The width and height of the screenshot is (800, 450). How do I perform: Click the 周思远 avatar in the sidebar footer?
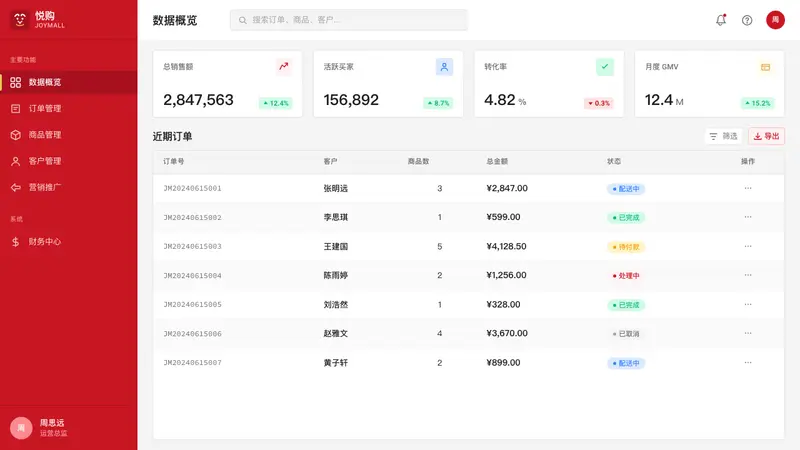click(x=21, y=428)
